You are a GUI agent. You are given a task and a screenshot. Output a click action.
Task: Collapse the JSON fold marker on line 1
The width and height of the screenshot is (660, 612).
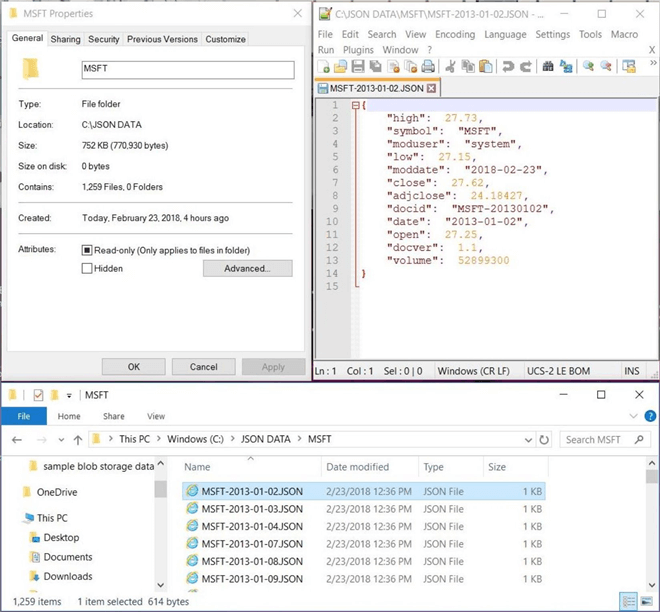point(356,105)
